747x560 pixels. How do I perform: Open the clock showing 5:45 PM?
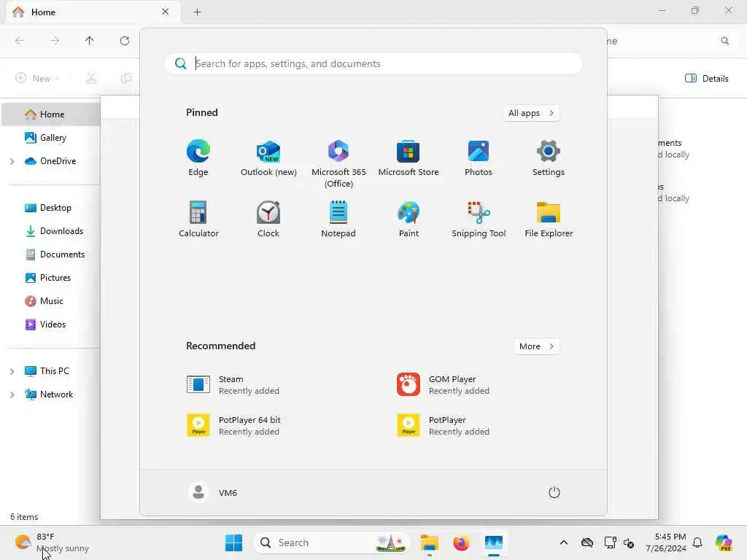666,542
